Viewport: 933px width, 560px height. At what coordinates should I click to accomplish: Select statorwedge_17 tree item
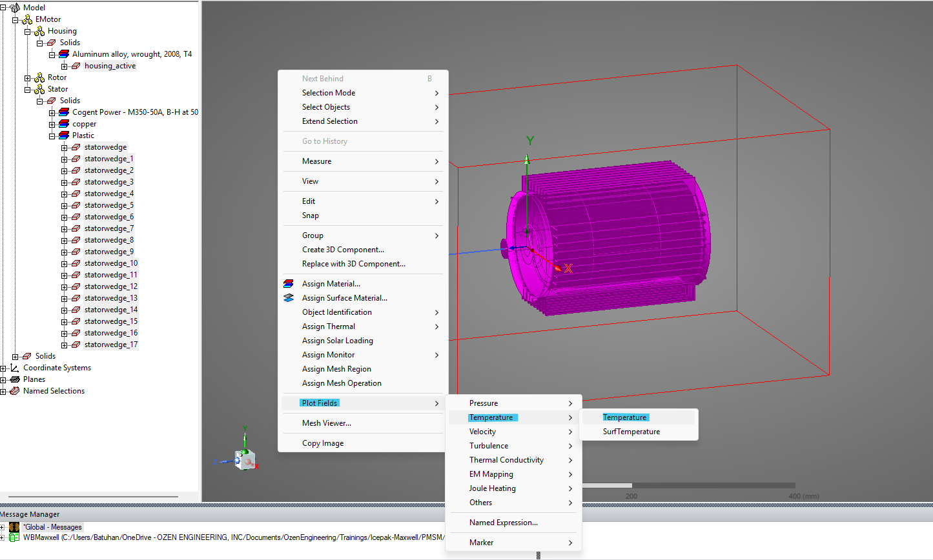[111, 345]
